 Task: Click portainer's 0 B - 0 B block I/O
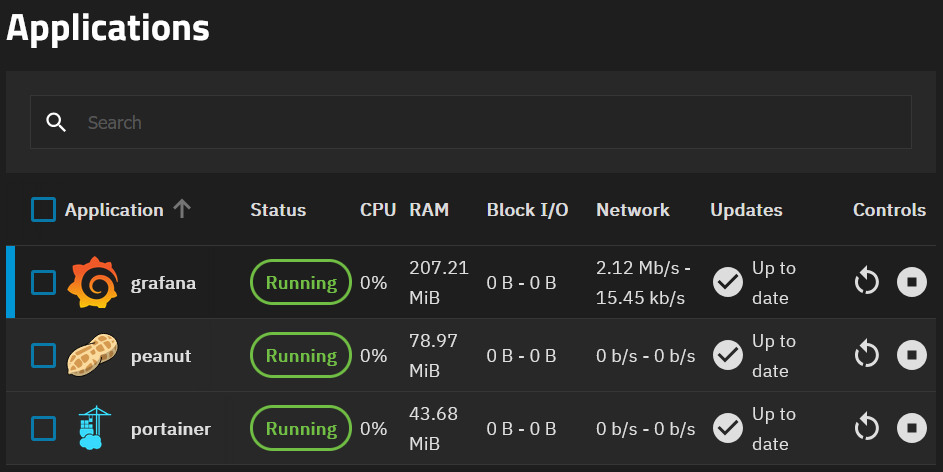521,429
